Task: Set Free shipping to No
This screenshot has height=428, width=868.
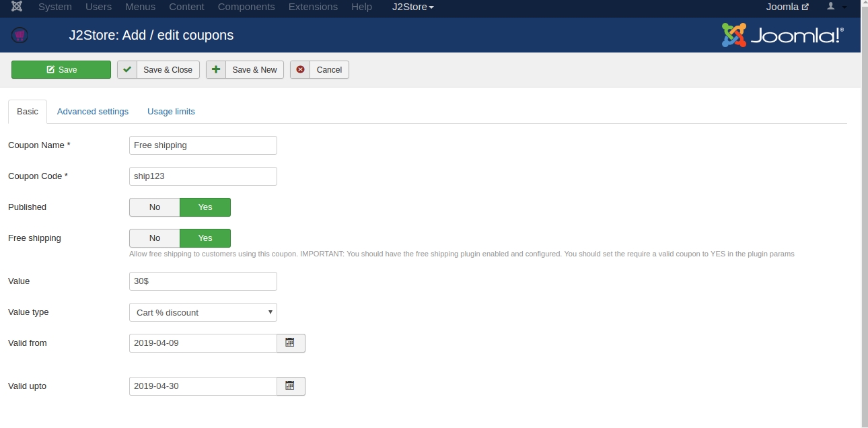Action: (x=155, y=238)
